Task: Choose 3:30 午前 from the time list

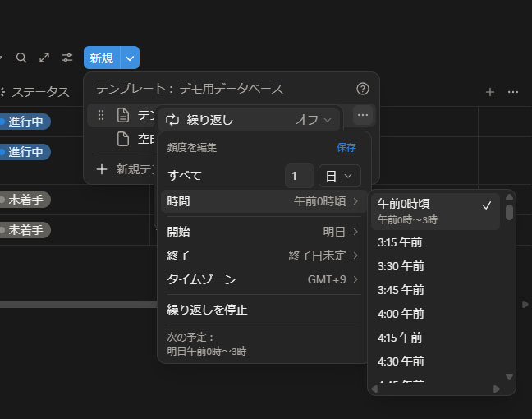Action: (401, 266)
